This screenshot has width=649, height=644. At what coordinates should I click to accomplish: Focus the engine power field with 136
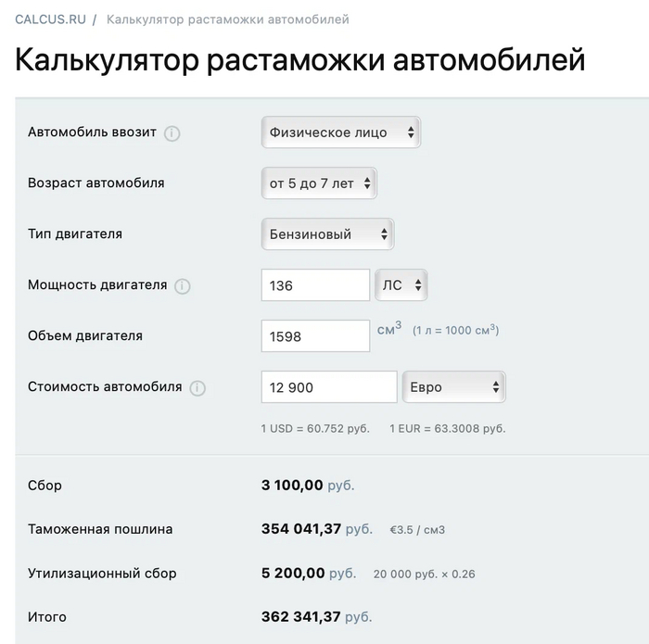point(315,285)
